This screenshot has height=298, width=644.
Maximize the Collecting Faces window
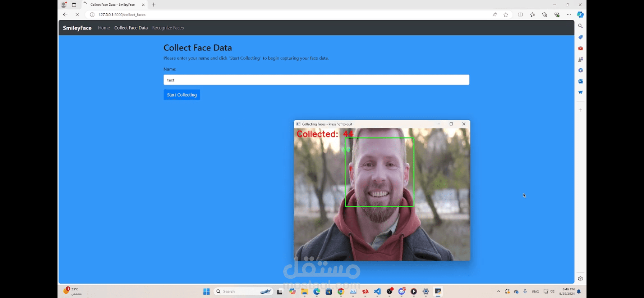tap(451, 124)
